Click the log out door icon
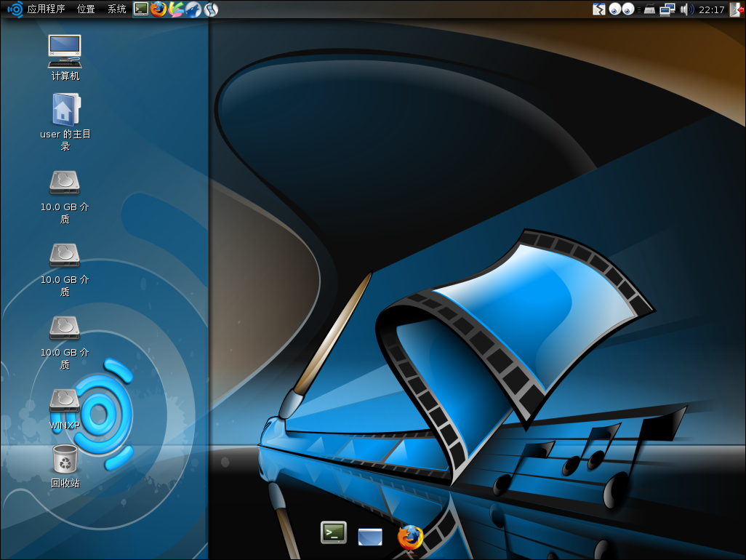The image size is (746, 560). click(737, 9)
